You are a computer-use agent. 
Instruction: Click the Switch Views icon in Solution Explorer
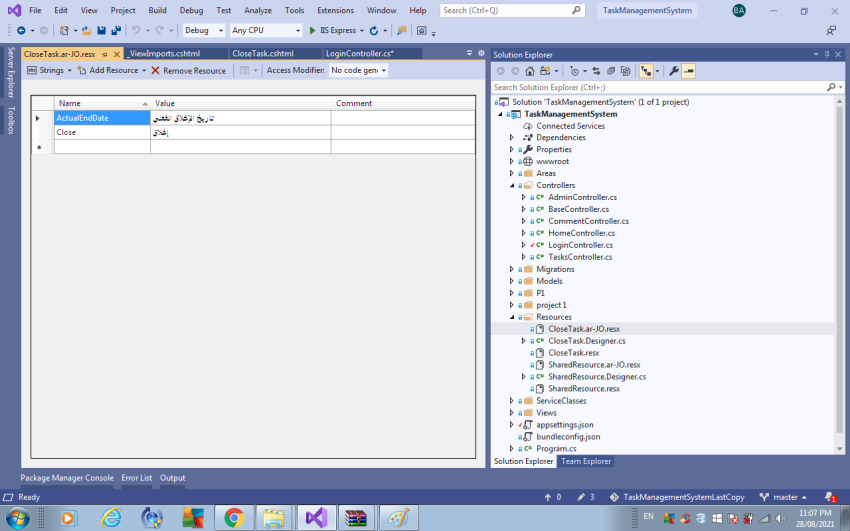tap(545, 71)
